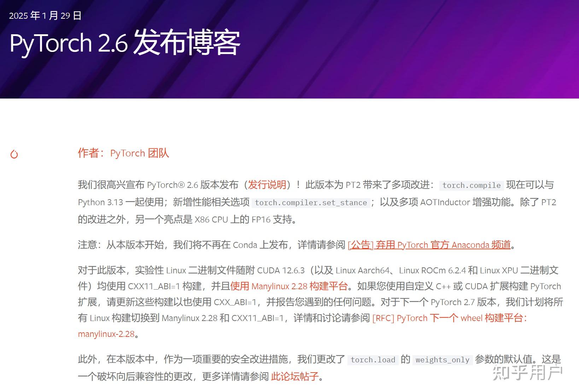579x392 pixels.
Task: Click the publish date 2025 年 1 月 29 日
Action: [x=45, y=15]
